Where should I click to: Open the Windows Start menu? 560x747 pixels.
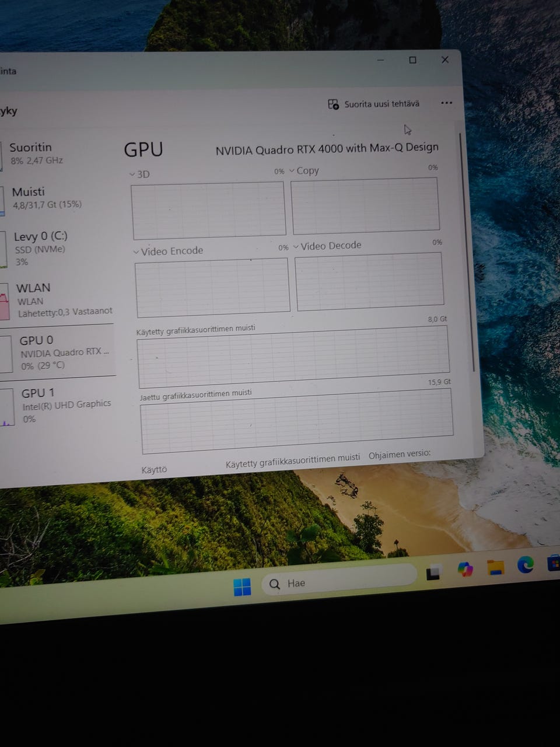[x=242, y=587]
